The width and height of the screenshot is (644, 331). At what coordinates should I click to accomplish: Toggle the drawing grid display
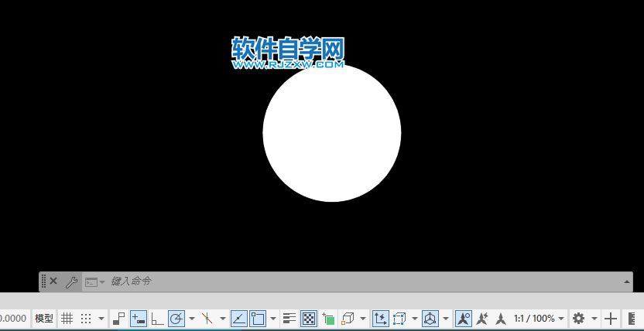67,319
